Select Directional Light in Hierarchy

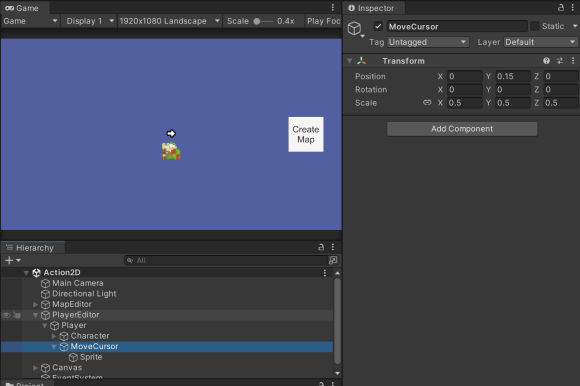[x=84, y=294]
